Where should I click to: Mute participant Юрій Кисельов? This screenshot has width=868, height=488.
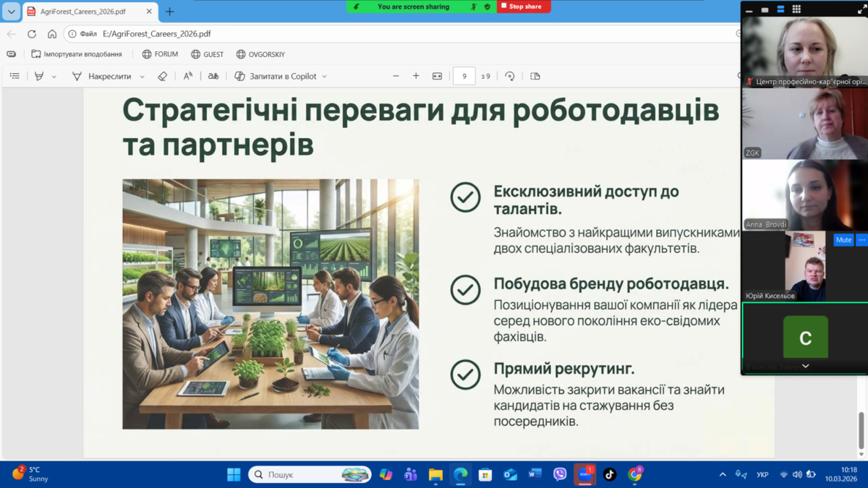[x=843, y=240]
